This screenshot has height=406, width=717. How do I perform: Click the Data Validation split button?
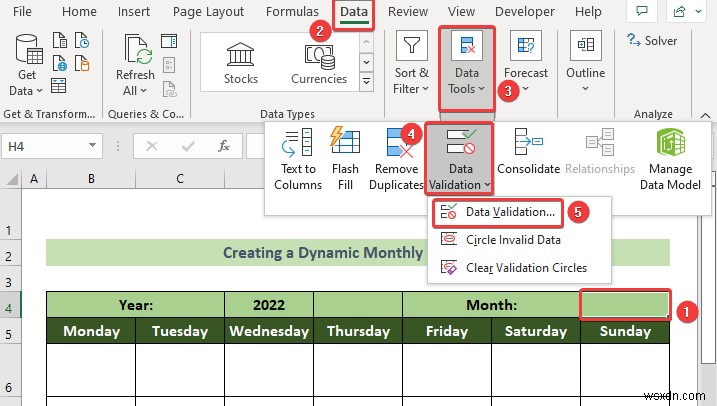(x=460, y=159)
